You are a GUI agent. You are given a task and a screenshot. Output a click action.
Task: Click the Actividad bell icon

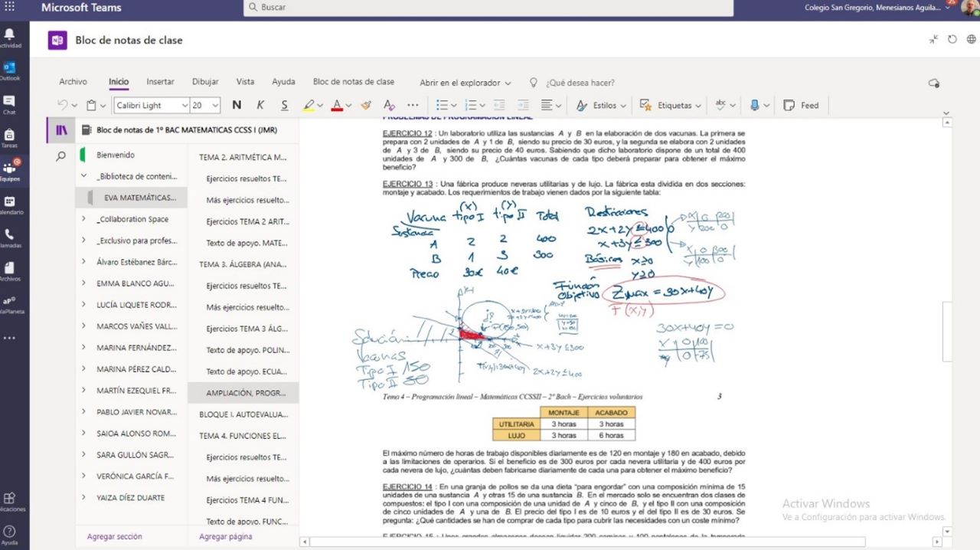click(10, 38)
